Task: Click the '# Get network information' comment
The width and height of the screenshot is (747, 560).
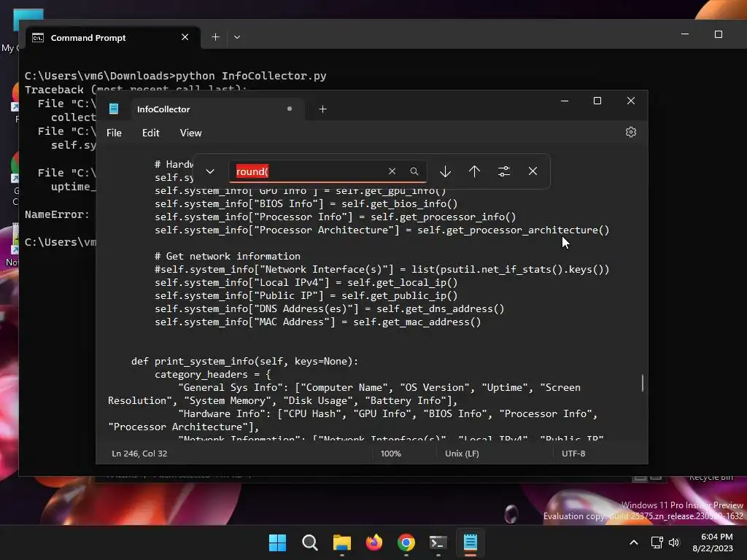Action: pos(228,256)
